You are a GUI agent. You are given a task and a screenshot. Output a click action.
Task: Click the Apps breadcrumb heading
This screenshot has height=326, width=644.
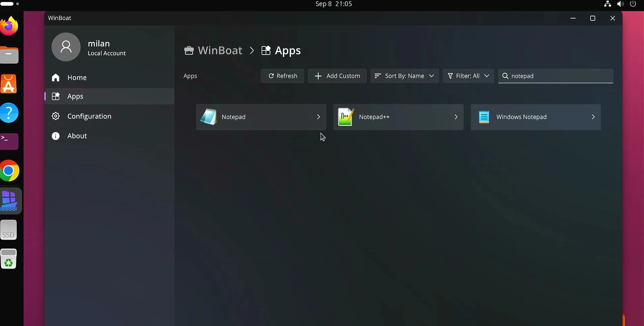tap(287, 51)
